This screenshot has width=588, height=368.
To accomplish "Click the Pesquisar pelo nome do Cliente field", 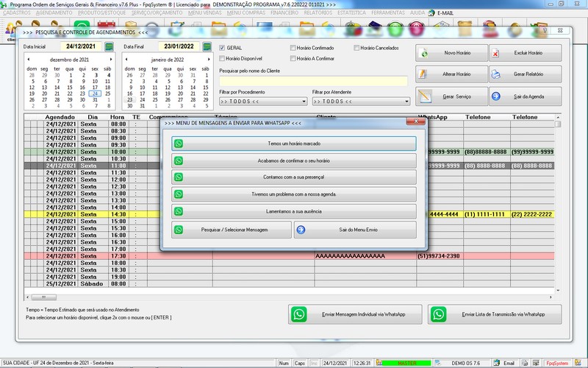I will point(314,81).
